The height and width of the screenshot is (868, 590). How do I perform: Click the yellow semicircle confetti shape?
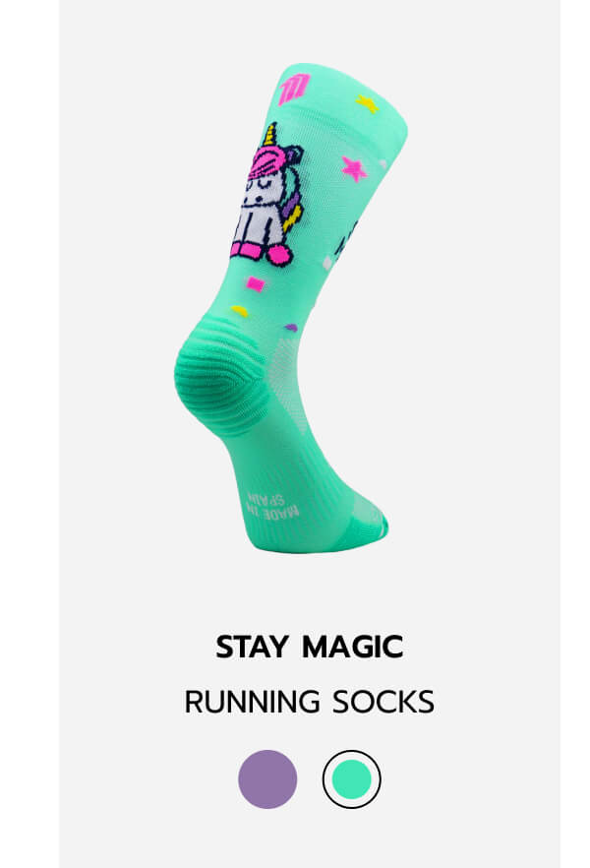[239, 311]
